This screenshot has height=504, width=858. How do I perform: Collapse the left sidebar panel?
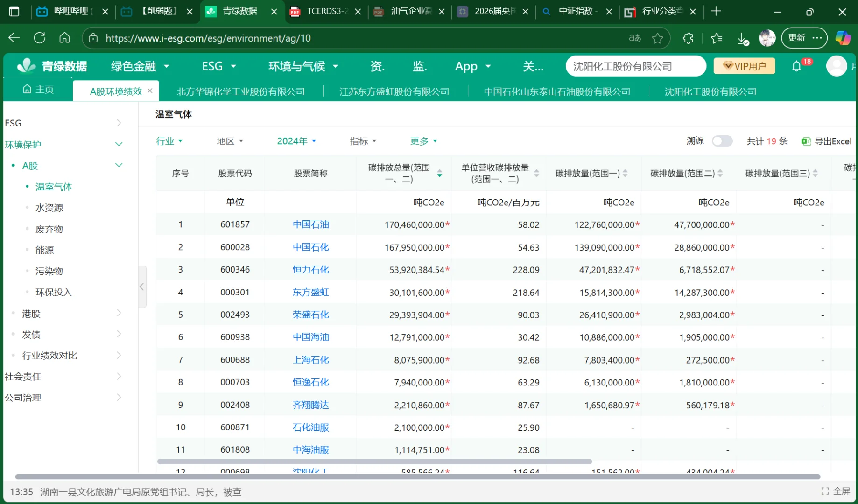(142, 287)
